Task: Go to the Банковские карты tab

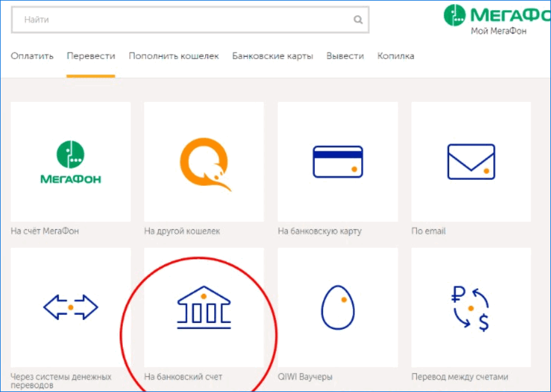Action: click(273, 56)
